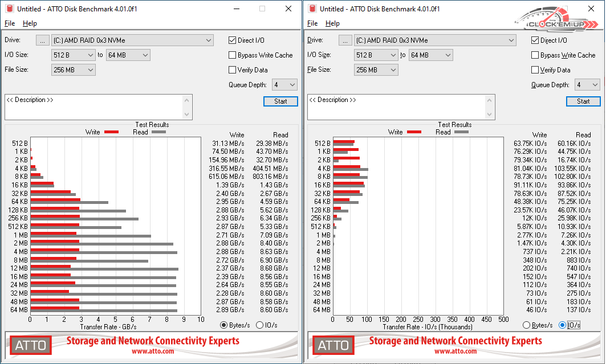This screenshot has width=606, height=364.
Task: Expand the Drive dropdown in left window
Action: point(209,40)
